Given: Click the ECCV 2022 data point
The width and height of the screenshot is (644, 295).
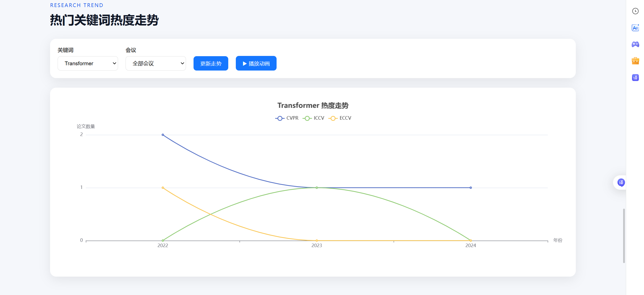Looking at the screenshot, I should (163, 188).
